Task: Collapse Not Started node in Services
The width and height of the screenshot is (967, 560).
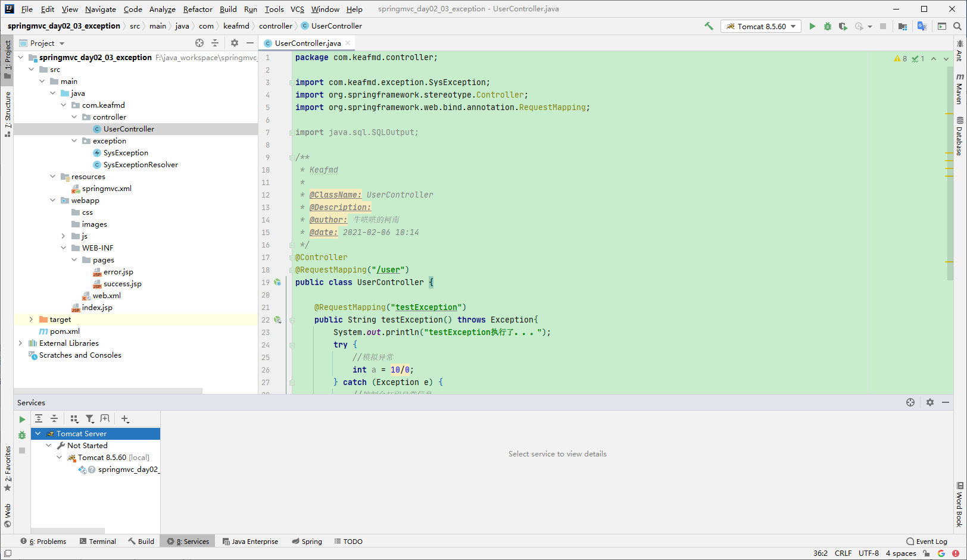Action: (48, 446)
